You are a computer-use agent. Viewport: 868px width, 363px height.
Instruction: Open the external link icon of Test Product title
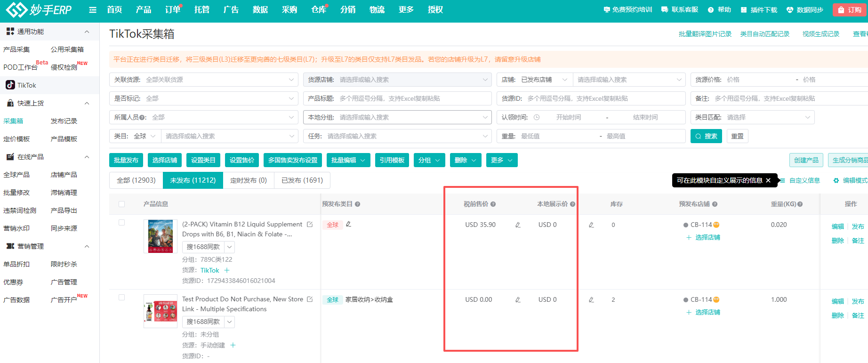pos(310,299)
